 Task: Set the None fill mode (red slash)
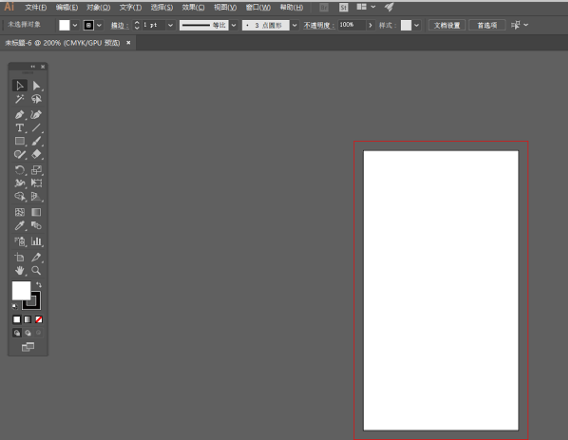click(x=39, y=319)
